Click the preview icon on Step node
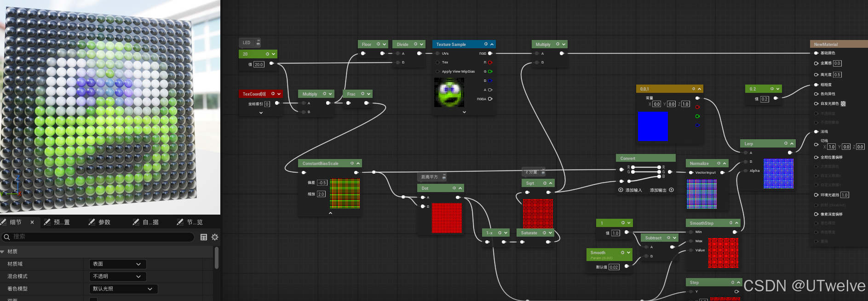The image size is (868, 301). [x=733, y=282]
